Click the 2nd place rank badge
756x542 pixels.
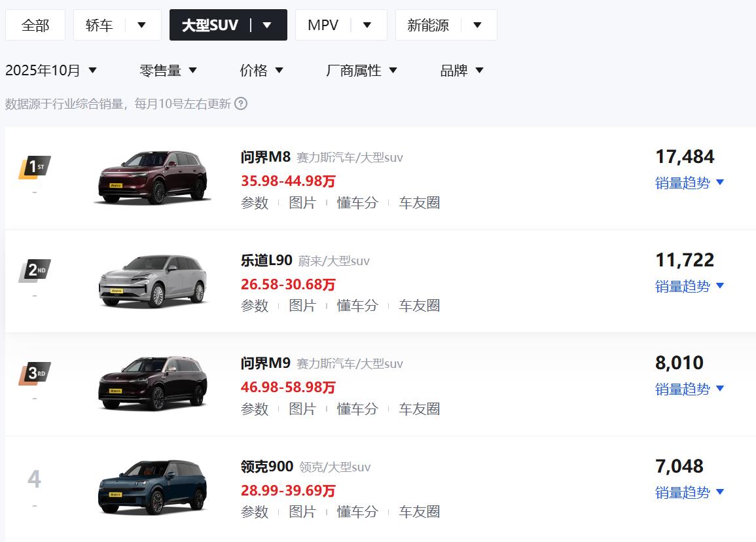[35, 270]
